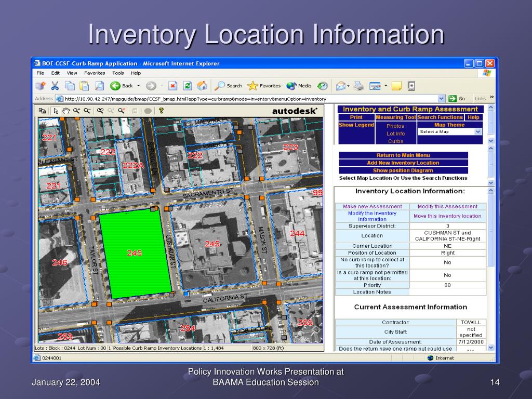Click the green highlighted lot 245 on map
532x399 pixels.
click(135, 254)
